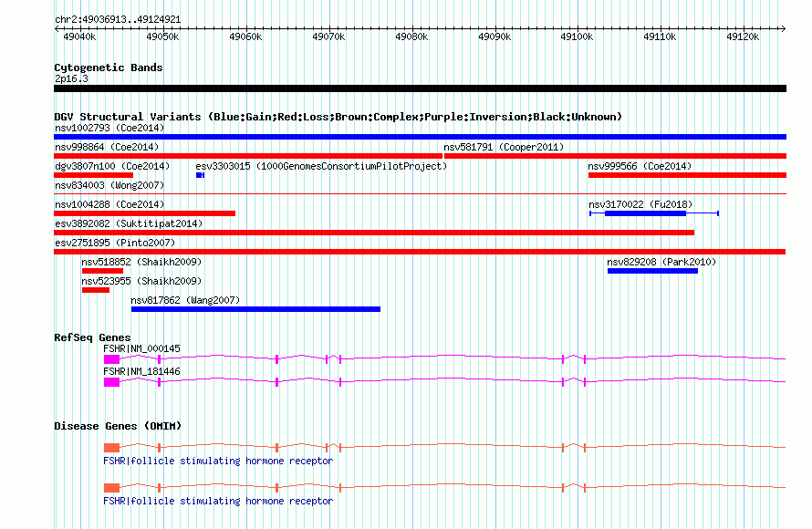
Task: Click the 49100k ruler tick label
Action: coord(577,36)
